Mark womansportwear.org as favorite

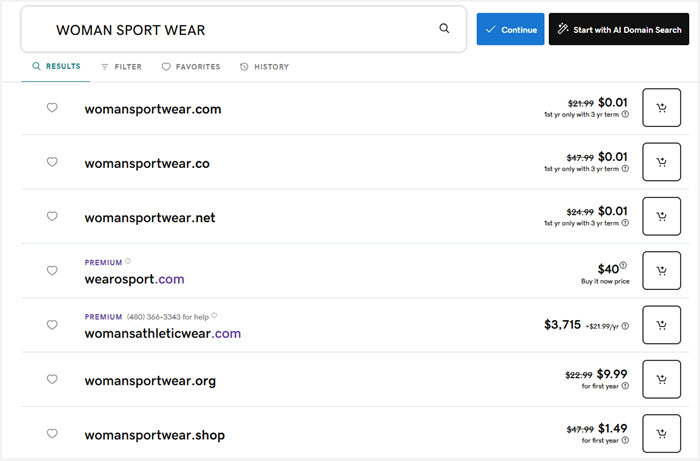click(x=53, y=380)
